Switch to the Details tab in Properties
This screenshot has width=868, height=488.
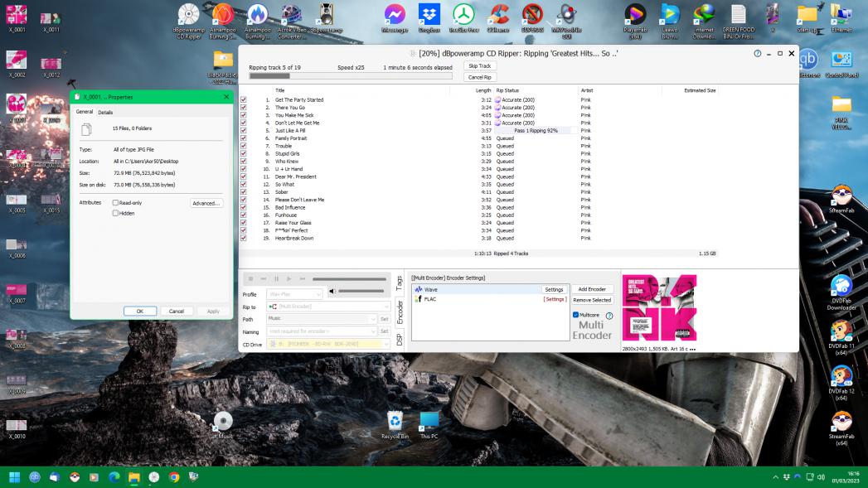(105, 113)
